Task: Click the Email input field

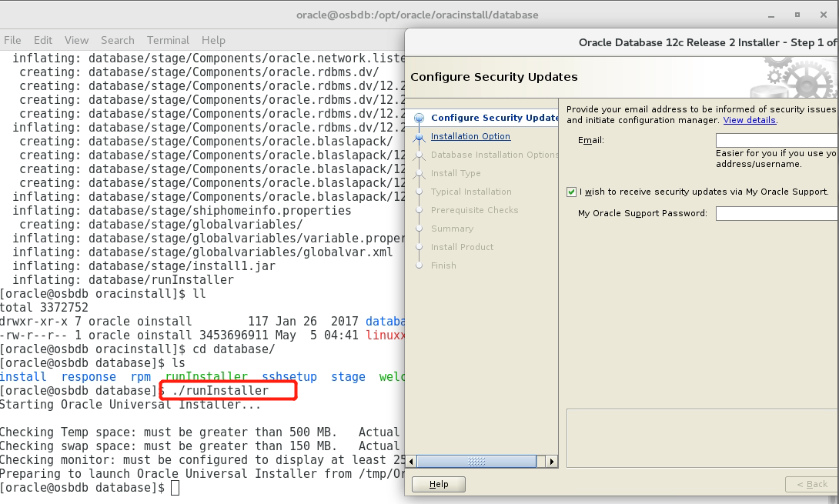Action: pos(777,140)
